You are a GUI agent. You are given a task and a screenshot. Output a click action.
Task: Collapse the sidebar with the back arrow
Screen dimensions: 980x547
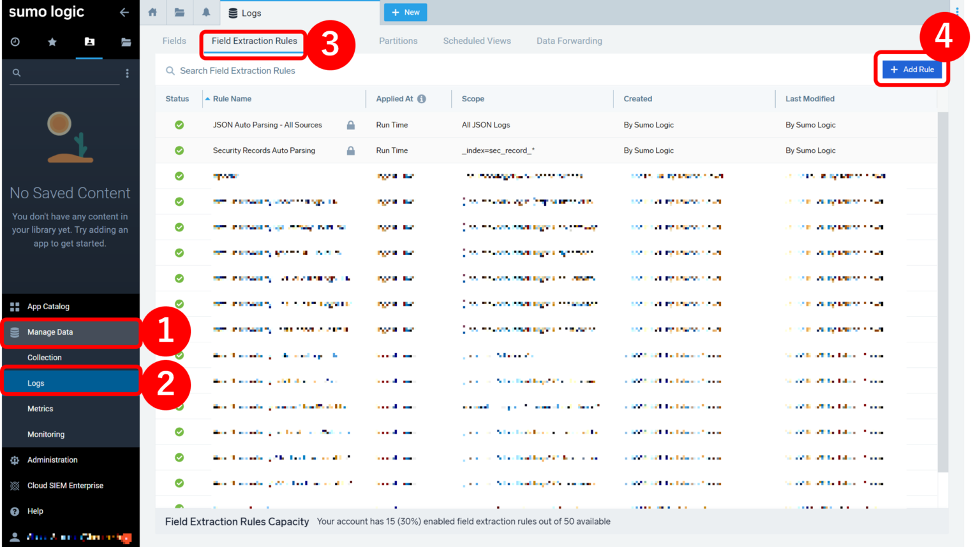124,12
